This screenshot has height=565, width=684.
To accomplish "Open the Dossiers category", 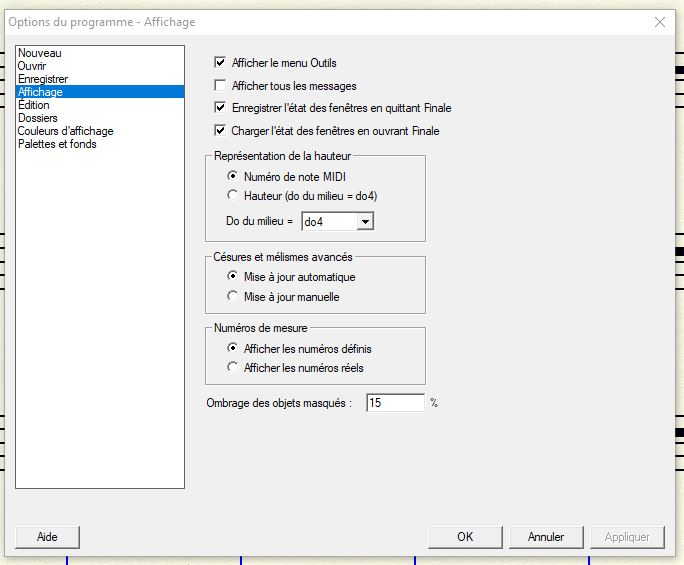I will pyautogui.click(x=37, y=118).
